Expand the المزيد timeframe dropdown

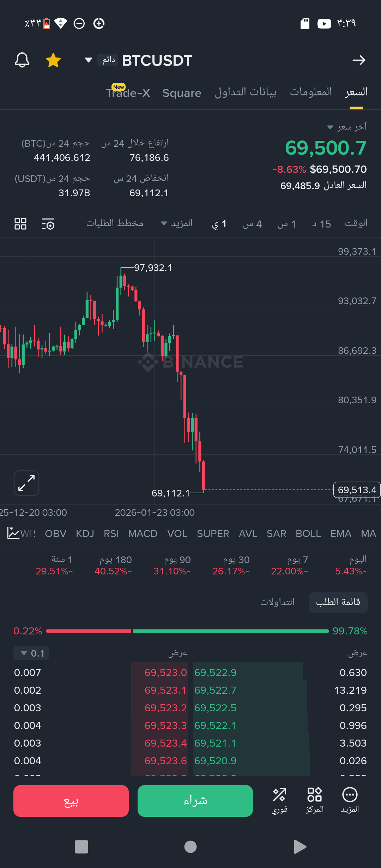pos(177,223)
